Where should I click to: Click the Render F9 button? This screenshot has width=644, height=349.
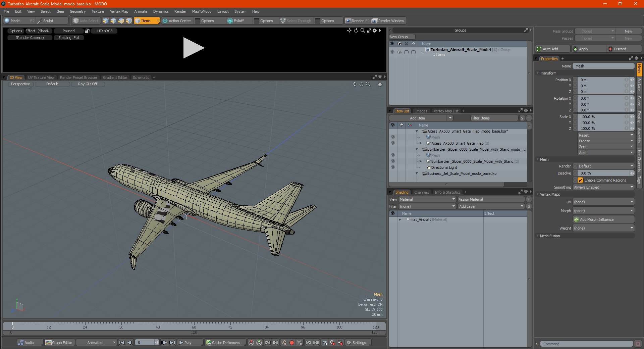click(357, 21)
